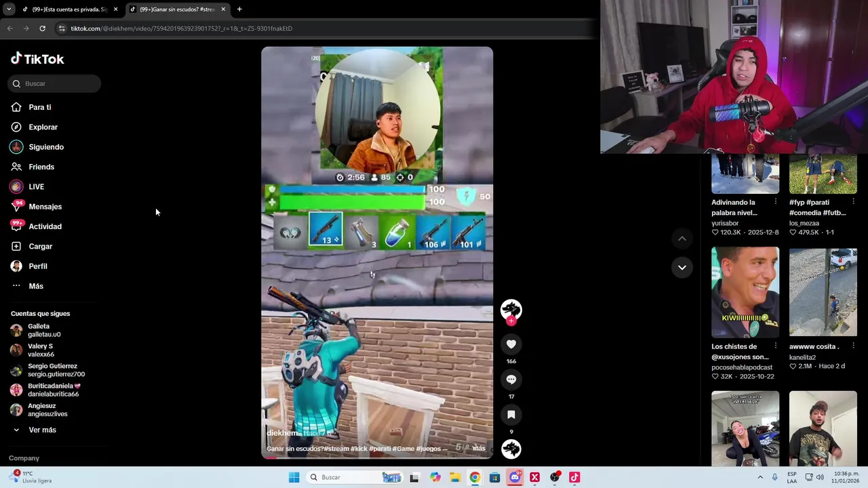This screenshot has width=868, height=488.
Task: Open Angiesuz followed account
Action: 39,409
